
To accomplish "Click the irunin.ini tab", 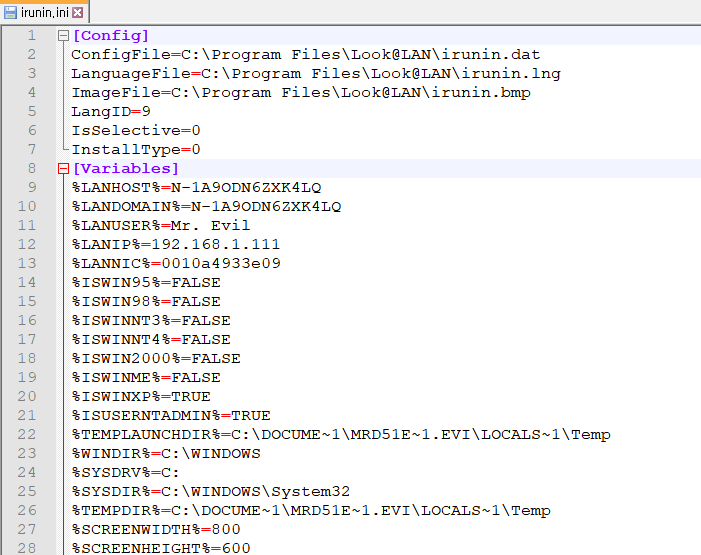I will pyautogui.click(x=44, y=12).
